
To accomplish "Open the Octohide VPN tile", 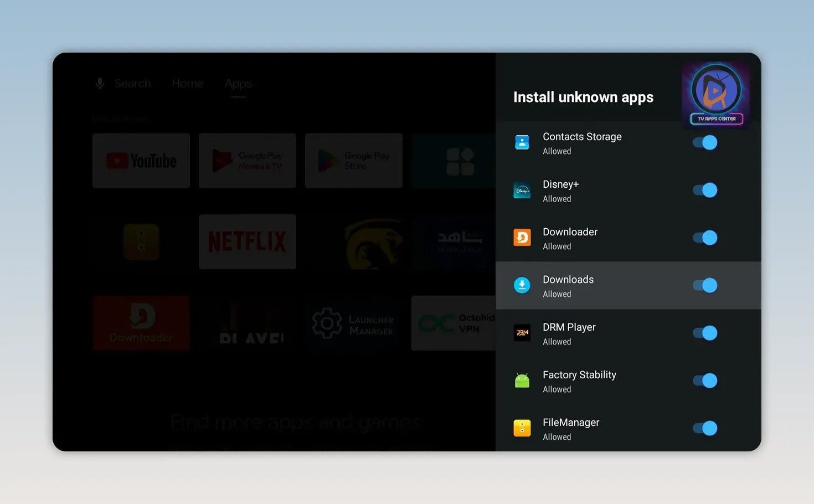I will point(454,323).
